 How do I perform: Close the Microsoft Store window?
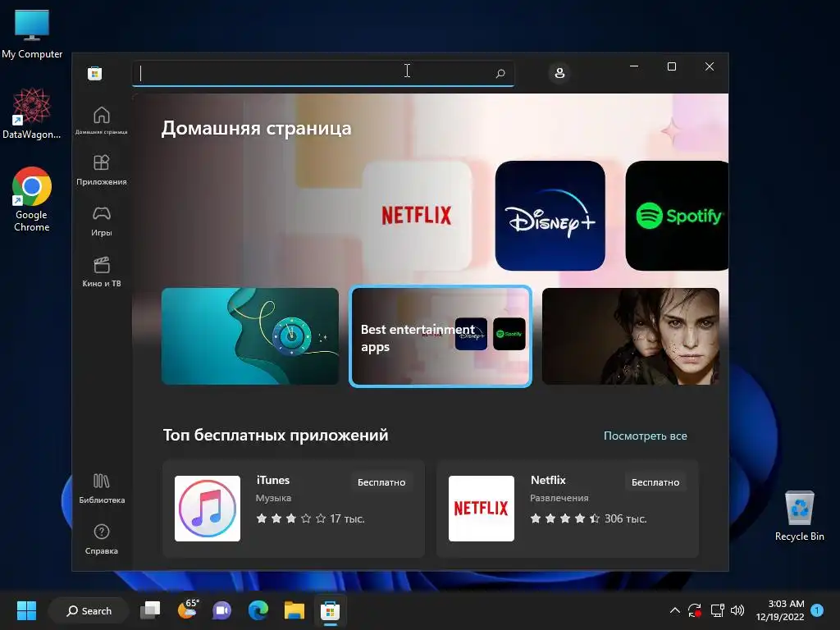[710, 66]
